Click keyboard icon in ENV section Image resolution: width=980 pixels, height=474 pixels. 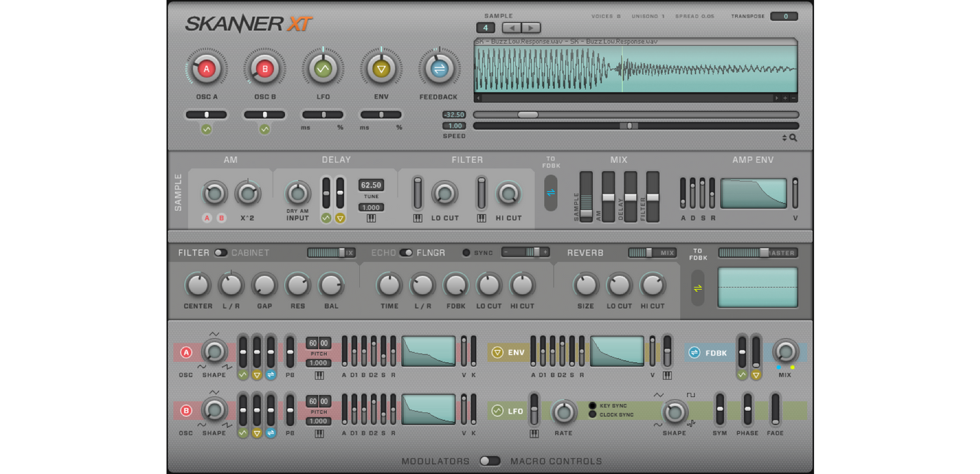pos(667,375)
